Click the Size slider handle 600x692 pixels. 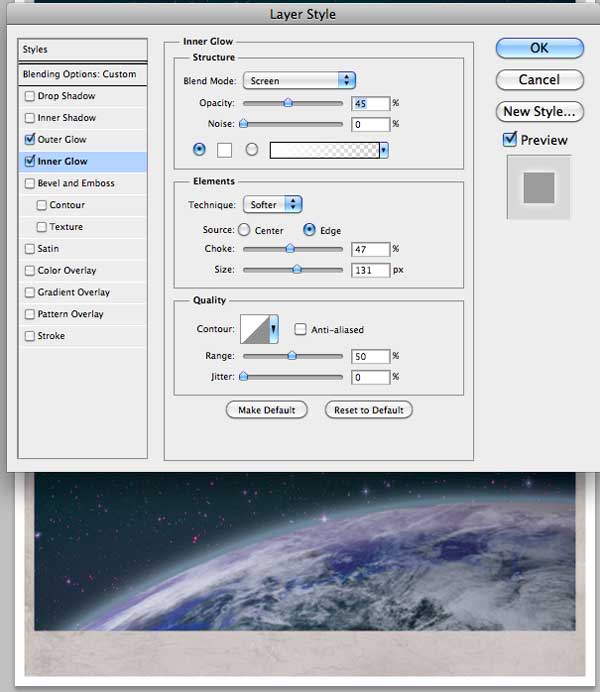(297, 269)
